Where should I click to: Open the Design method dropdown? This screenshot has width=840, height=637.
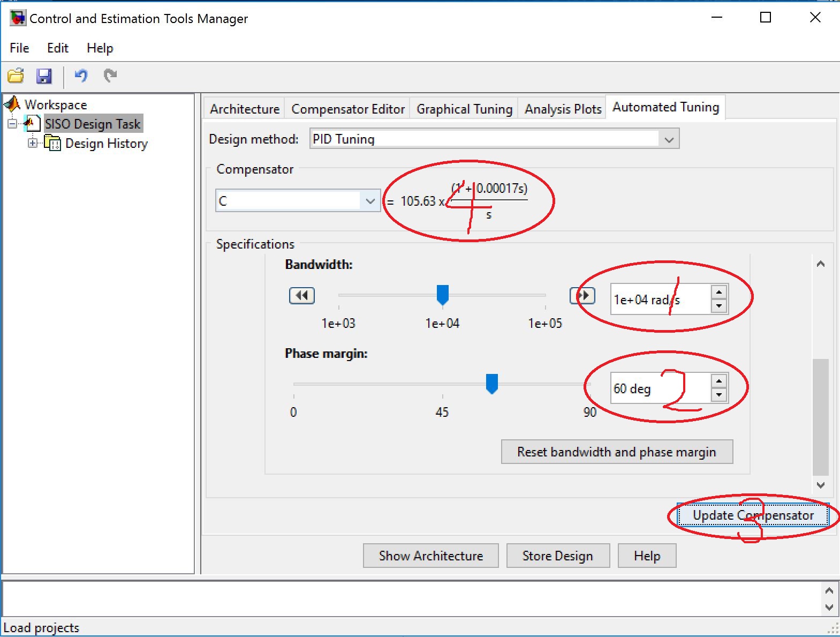669,139
